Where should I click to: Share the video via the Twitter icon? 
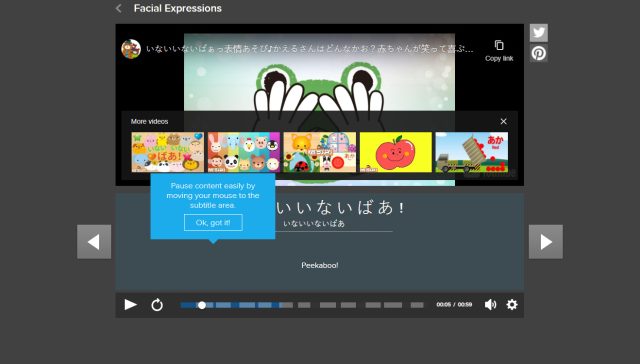point(539,33)
